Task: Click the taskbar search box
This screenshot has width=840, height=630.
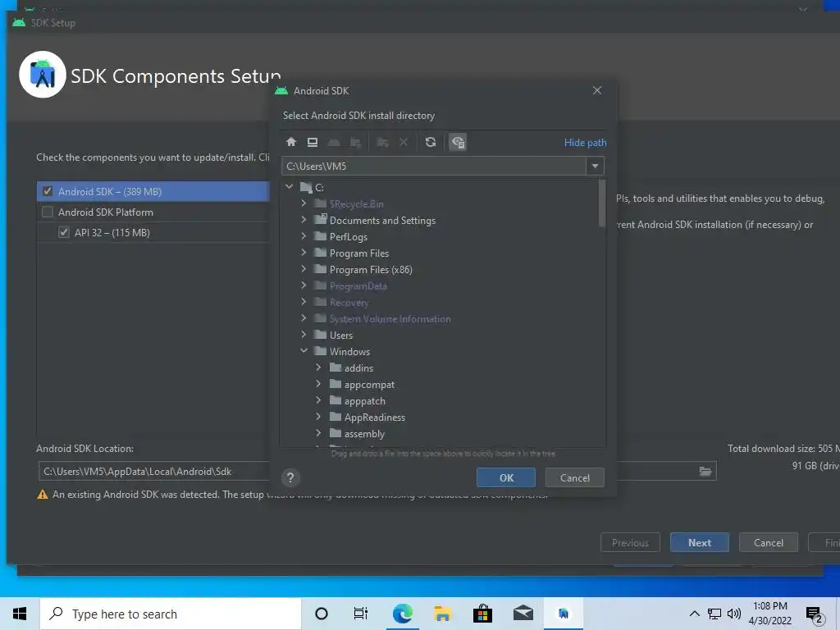Action: point(171,614)
